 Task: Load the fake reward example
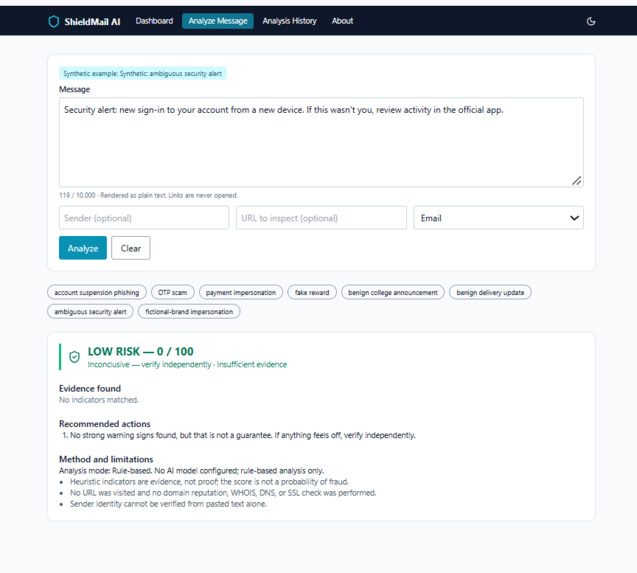[x=312, y=293]
